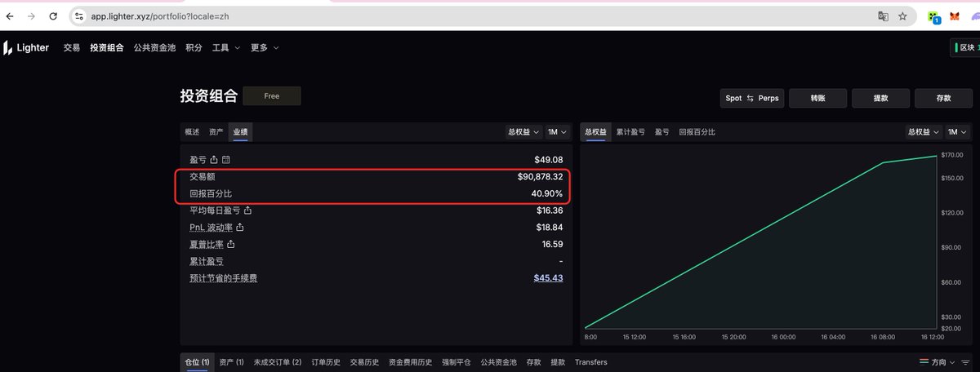Select the 业绩 tab
The image size is (980, 372).
(x=240, y=132)
